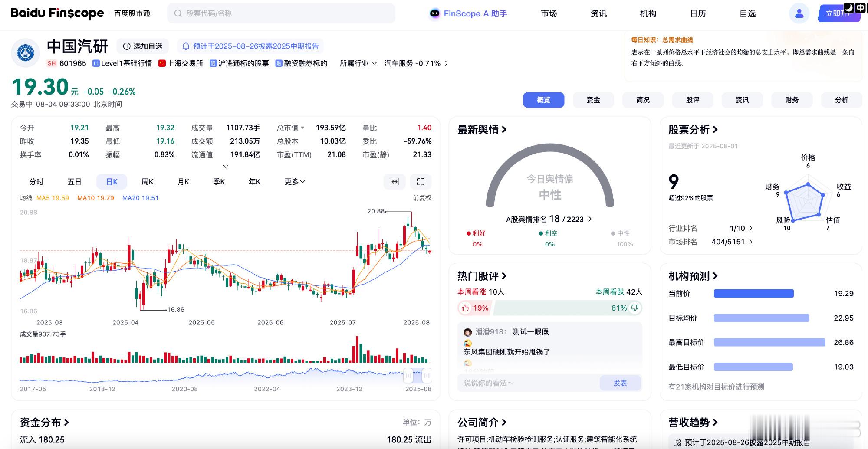This screenshot has height=449, width=868.
Task: Click the 上海交易所 flag icon
Action: [x=162, y=63]
